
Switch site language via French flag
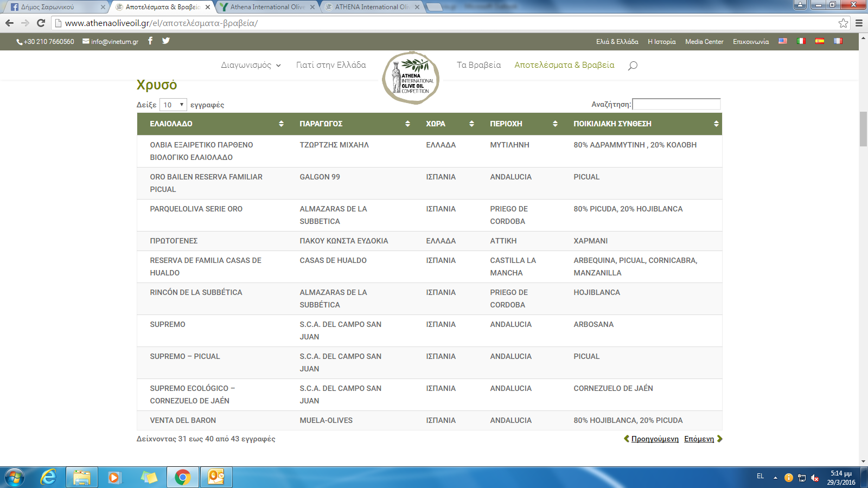click(838, 41)
